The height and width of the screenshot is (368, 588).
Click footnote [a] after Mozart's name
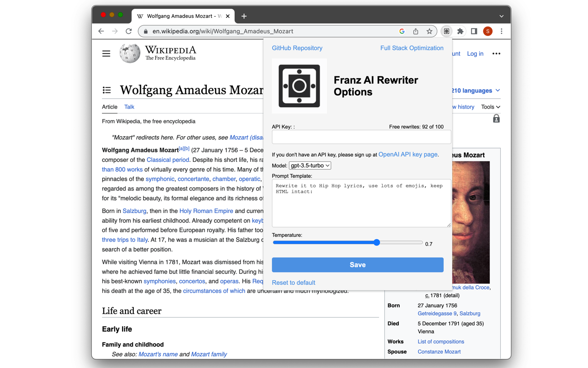(181, 149)
